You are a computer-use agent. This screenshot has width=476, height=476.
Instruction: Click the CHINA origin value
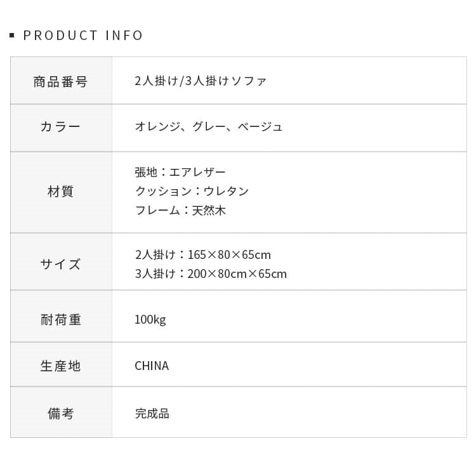tap(152, 366)
